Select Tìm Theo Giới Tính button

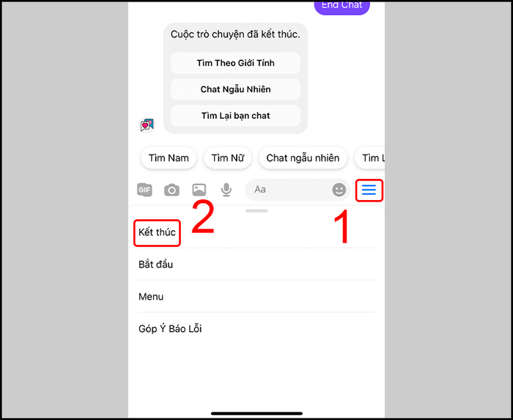tap(235, 63)
